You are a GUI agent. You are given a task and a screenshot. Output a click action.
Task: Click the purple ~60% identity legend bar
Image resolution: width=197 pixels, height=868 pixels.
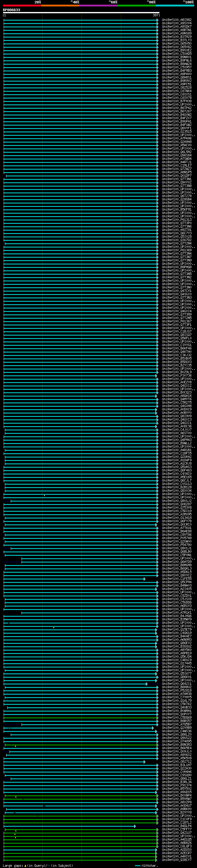pyautogui.click(x=98, y=6)
